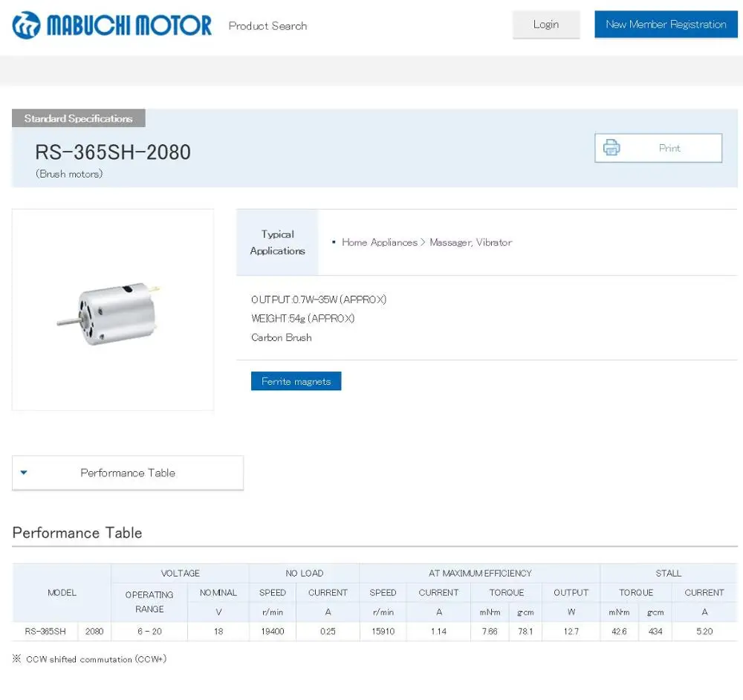Click the VOLTAGE column header

[180, 574]
